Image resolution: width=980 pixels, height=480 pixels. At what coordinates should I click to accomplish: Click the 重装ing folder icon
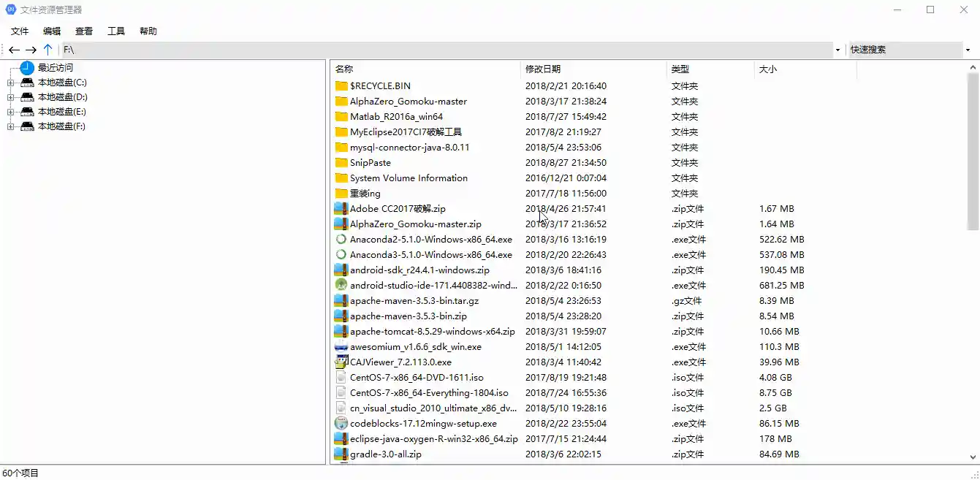pos(341,194)
